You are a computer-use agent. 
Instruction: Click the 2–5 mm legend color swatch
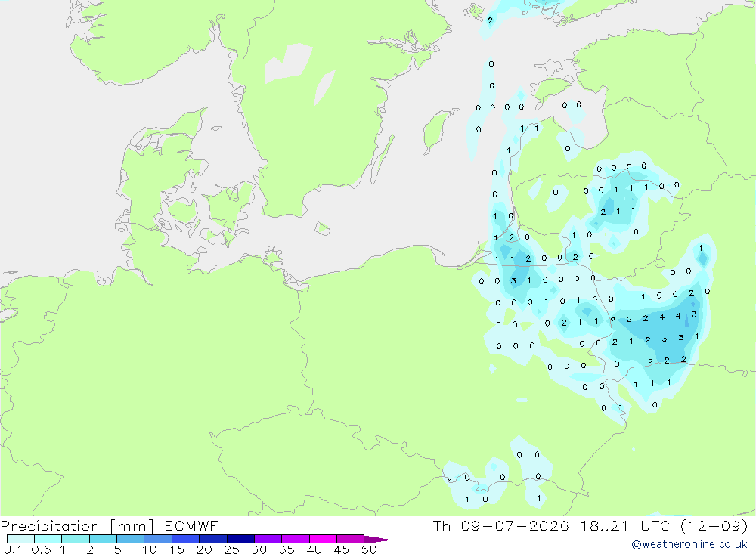tap(103, 539)
